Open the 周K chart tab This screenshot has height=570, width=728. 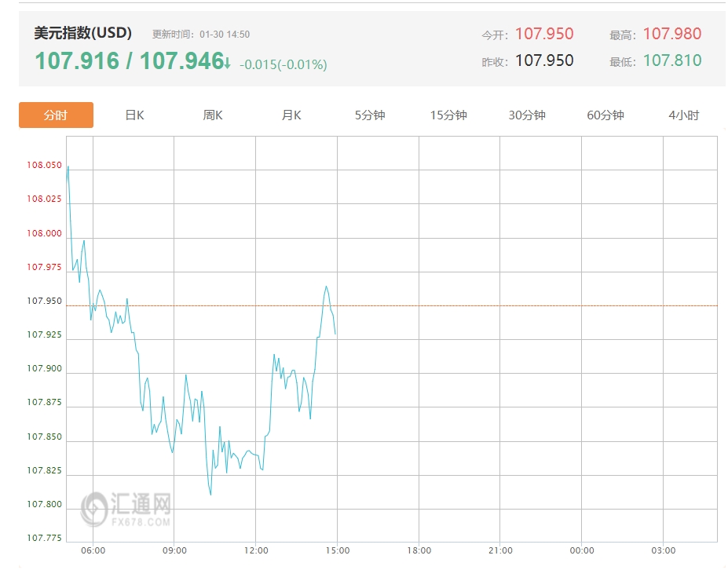coord(213,115)
